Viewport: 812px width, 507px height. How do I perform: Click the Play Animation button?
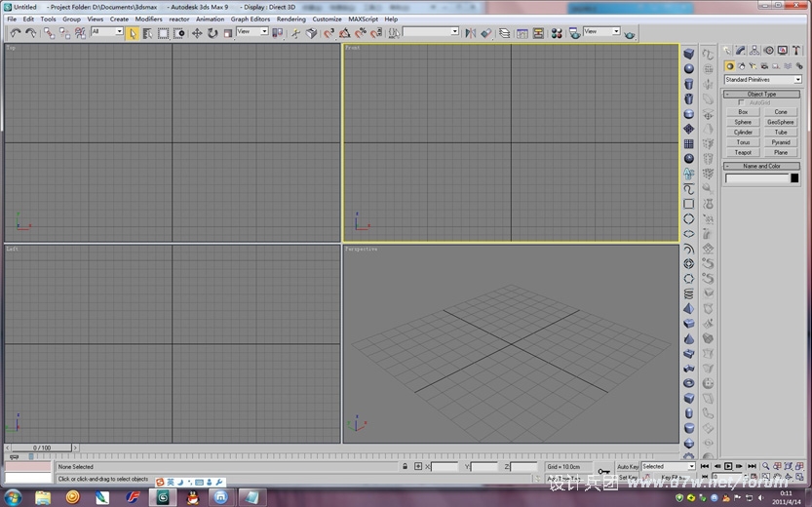(728, 466)
